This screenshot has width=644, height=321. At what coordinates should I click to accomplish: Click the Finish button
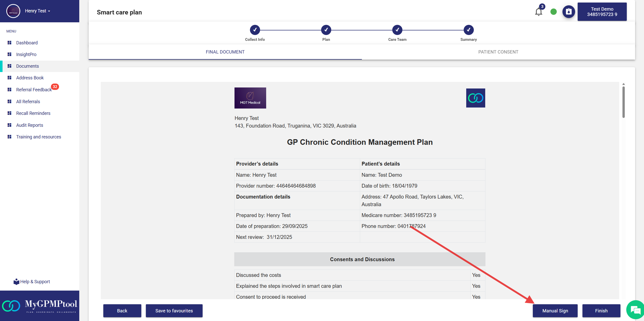click(x=601, y=311)
